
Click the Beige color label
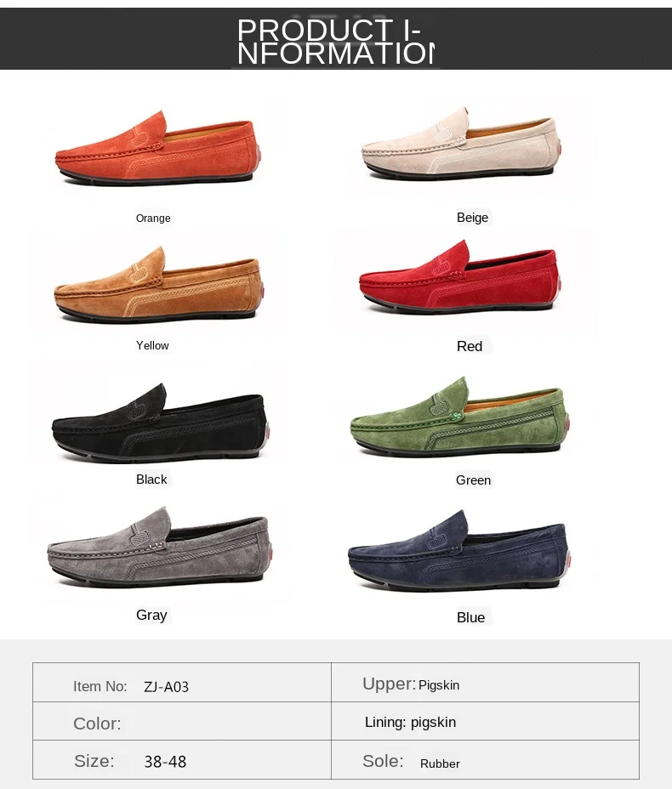pos(472,218)
